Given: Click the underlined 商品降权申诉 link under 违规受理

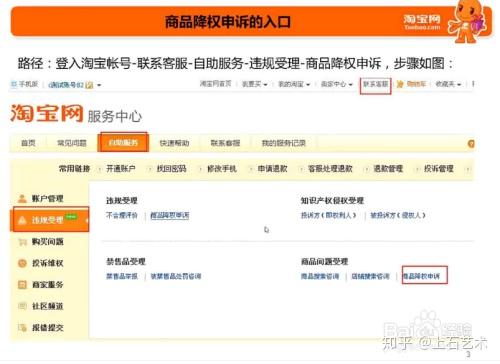Looking at the screenshot, I should pos(170,215).
